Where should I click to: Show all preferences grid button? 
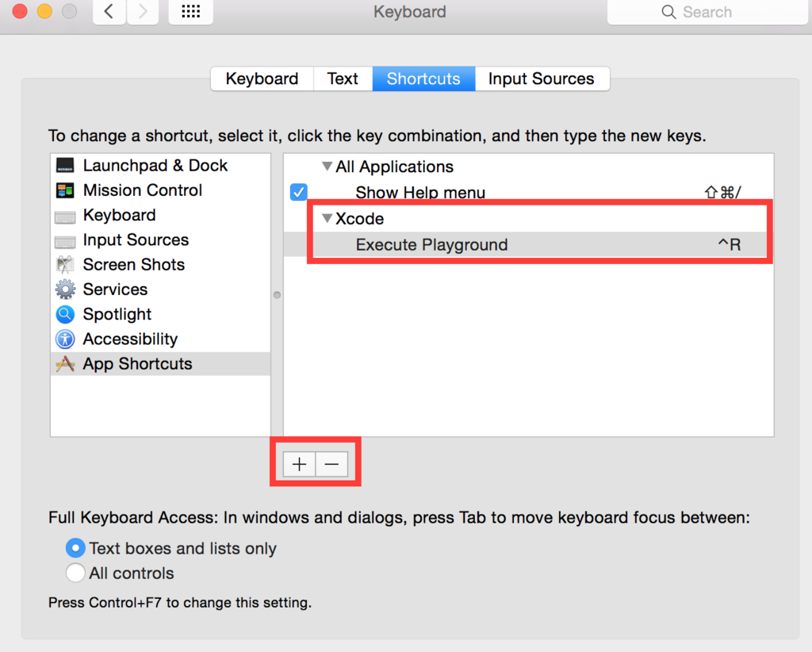190,11
